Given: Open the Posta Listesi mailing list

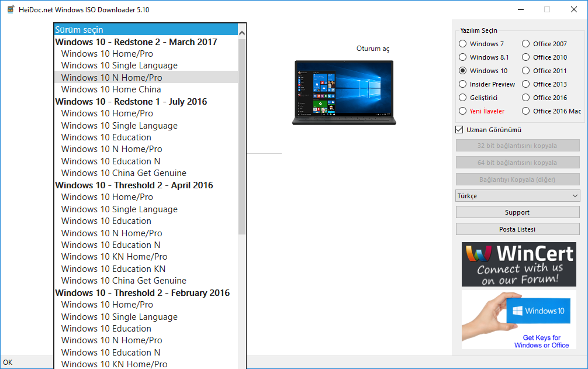Looking at the screenshot, I should click(x=517, y=229).
